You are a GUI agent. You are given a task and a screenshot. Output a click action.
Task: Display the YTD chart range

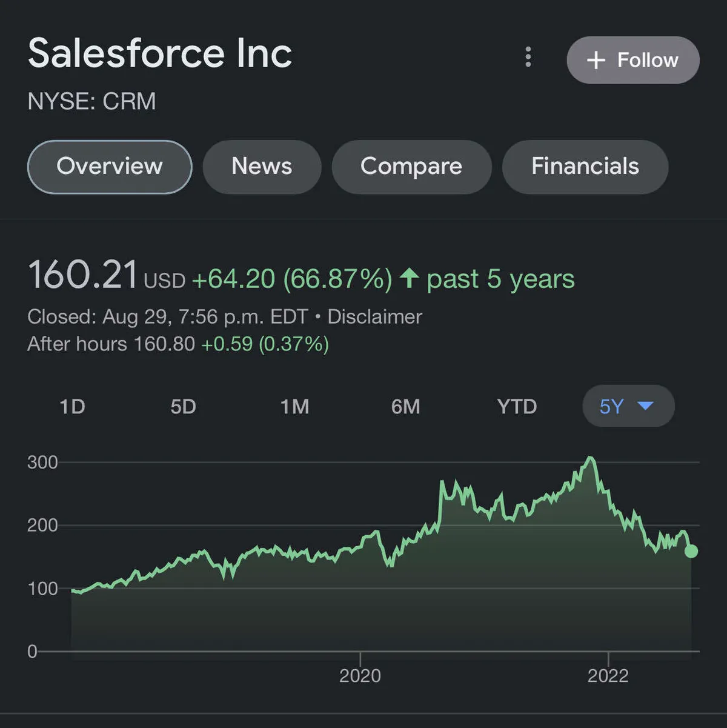(x=517, y=406)
